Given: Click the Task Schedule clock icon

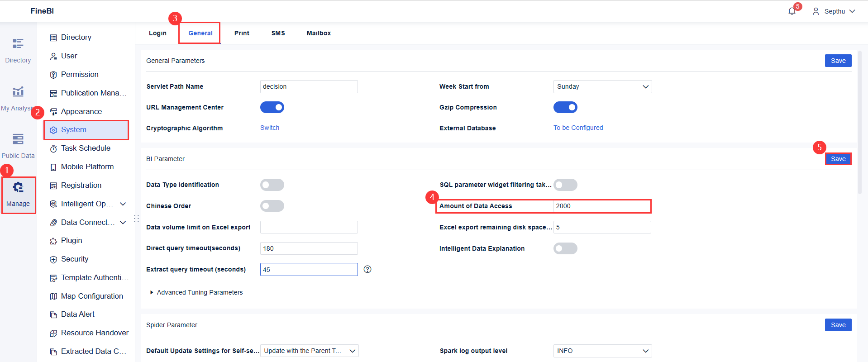Looking at the screenshot, I should pos(53,148).
